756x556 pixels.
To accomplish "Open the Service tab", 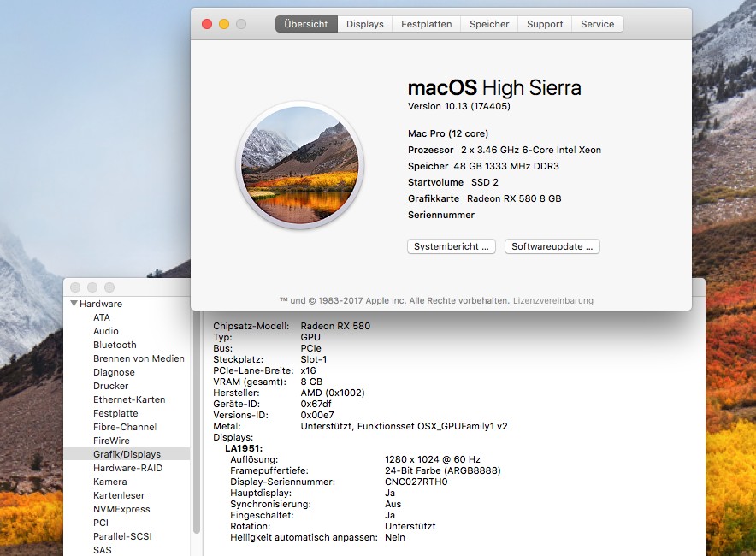I will 598,24.
